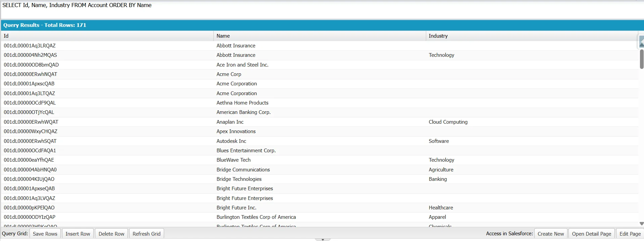This screenshot has height=241, width=644.
Task: Sort by the Industry column header
Action: [532, 36]
